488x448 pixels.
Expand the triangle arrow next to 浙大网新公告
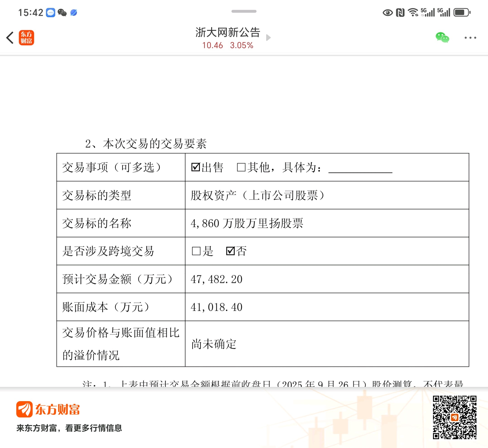click(268, 38)
